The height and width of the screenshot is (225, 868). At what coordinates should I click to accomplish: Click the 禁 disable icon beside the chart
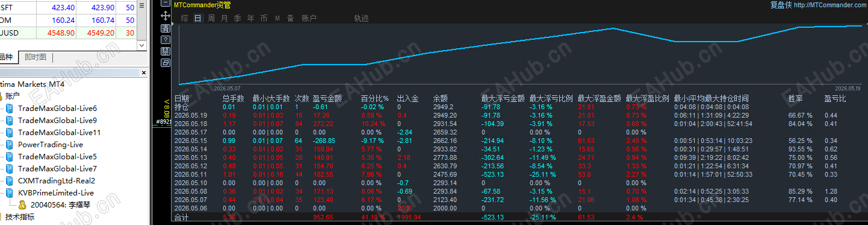coord(166,51)
